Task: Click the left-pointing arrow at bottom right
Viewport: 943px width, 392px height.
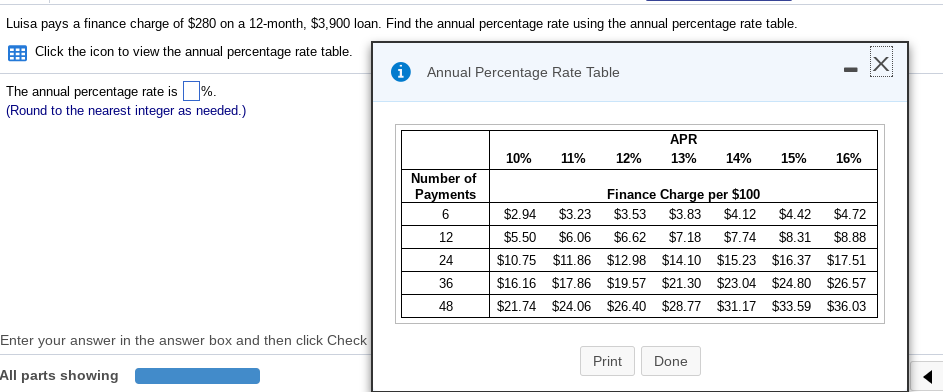Action: click(x=928, y=377)
